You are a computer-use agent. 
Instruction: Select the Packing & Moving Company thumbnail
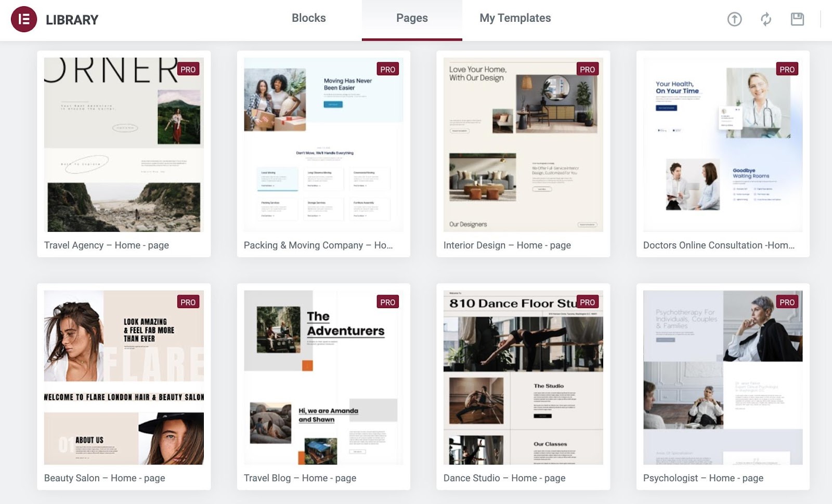coord(323,145)
